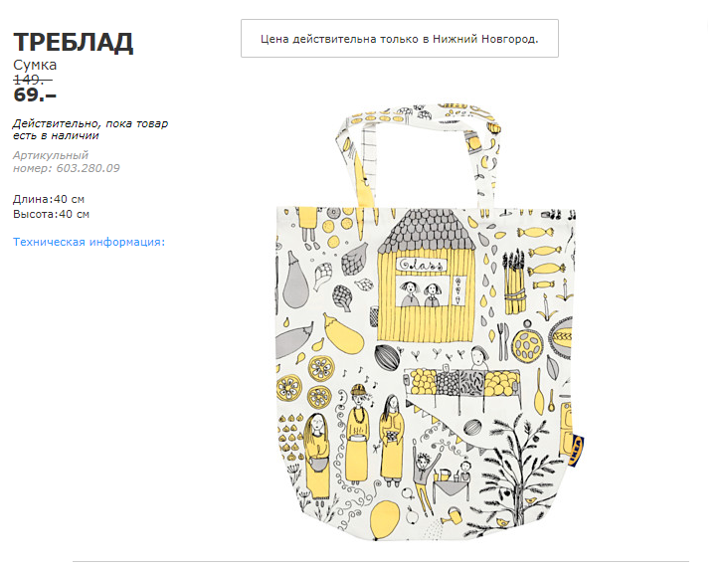Click the Длина 40 см dimension text
The image size is (728, 568).
49,199
